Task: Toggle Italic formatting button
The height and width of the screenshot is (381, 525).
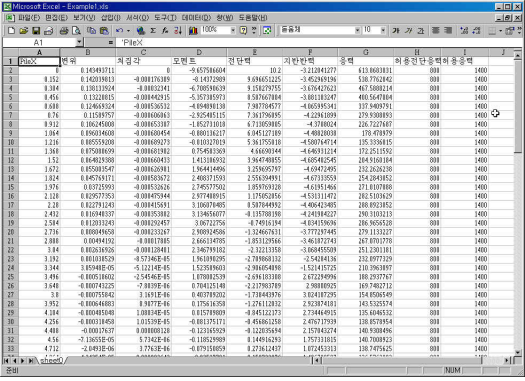Action: [x=408, y=31]
